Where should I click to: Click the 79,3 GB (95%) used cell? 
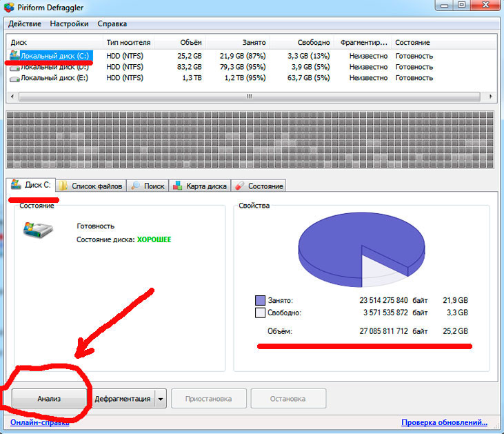pos(243,67)
